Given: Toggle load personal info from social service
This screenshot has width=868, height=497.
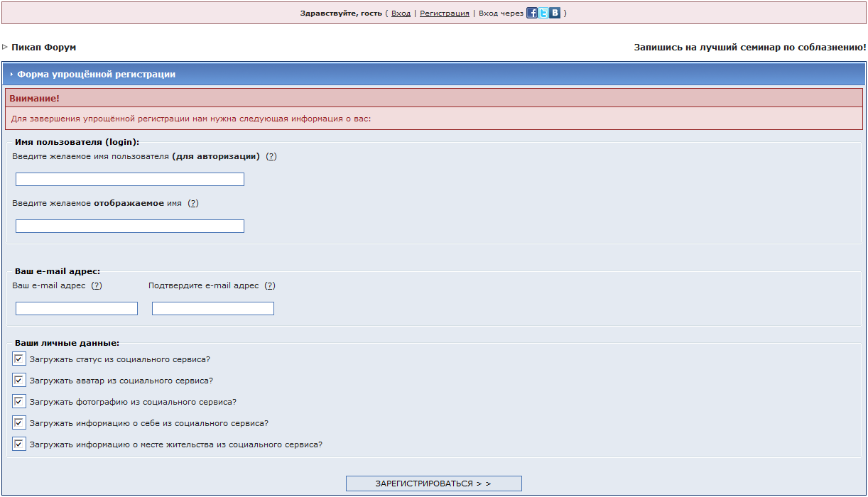Looking at the screenshot, I should coord(19,422).
